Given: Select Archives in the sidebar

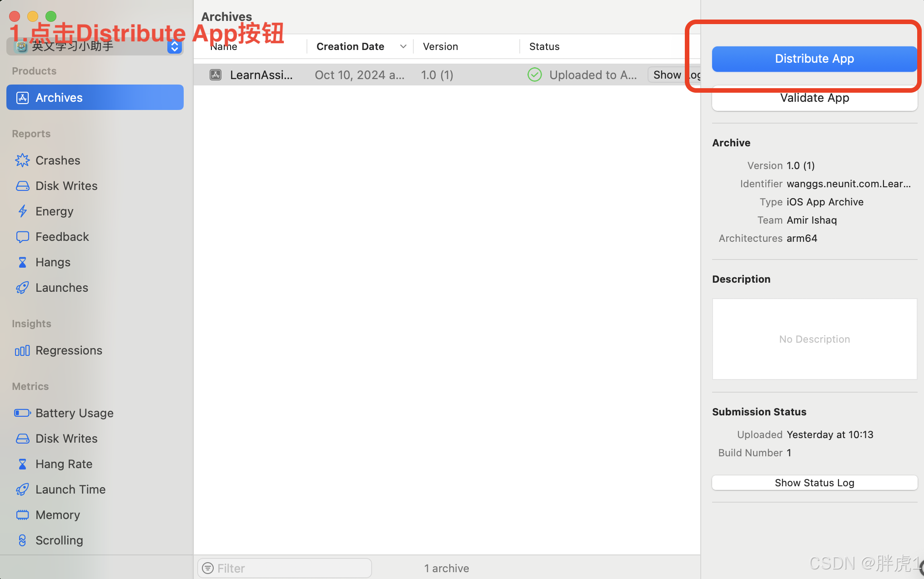Looking at the screenshot, I should [95, 98].
